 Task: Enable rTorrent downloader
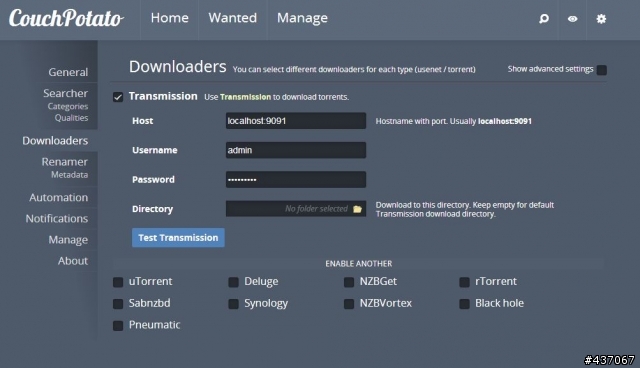pos(464,282)
